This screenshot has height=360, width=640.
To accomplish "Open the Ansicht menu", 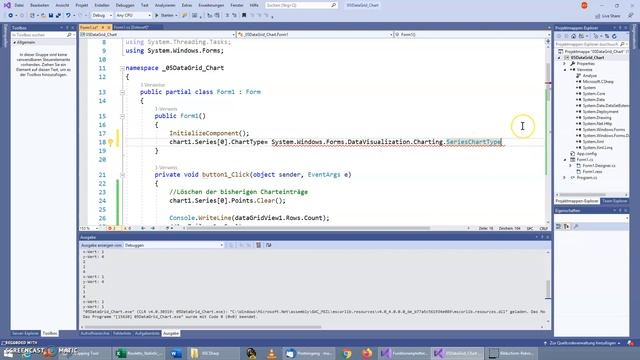I will (x=62, y=5).
